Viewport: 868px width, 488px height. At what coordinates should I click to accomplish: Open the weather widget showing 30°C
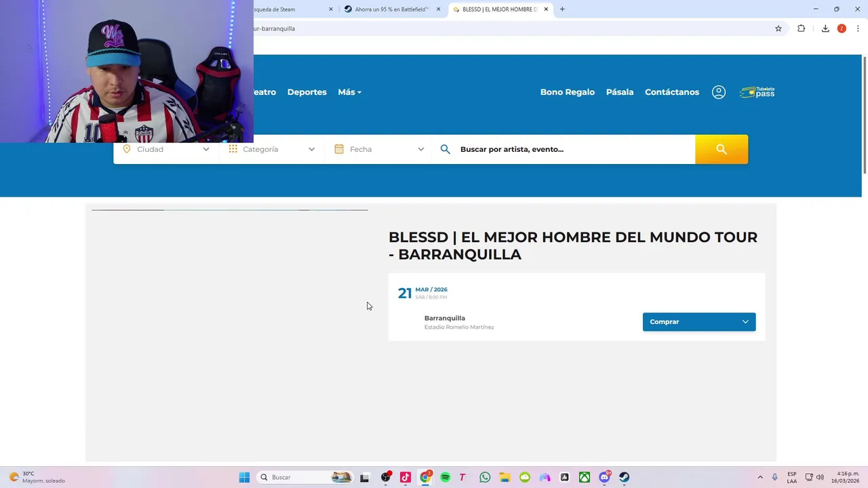point(37,477)
